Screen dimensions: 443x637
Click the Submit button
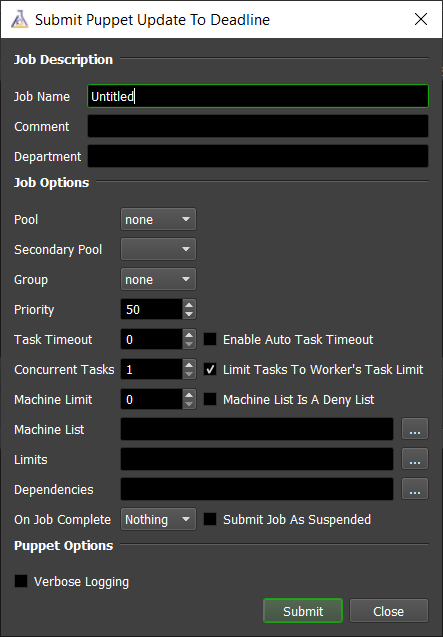(x=303, y=611)
